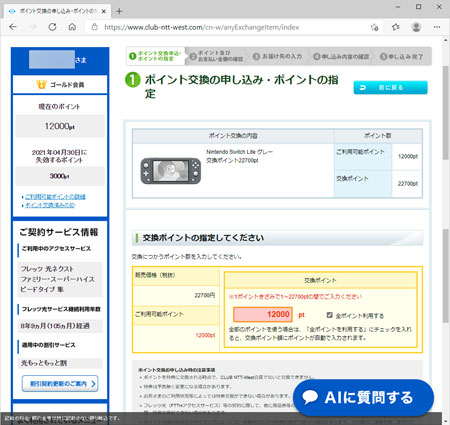Click the scrollbar up arrow
The height and width of the screenshot is (425, 450).
(446, 40)
